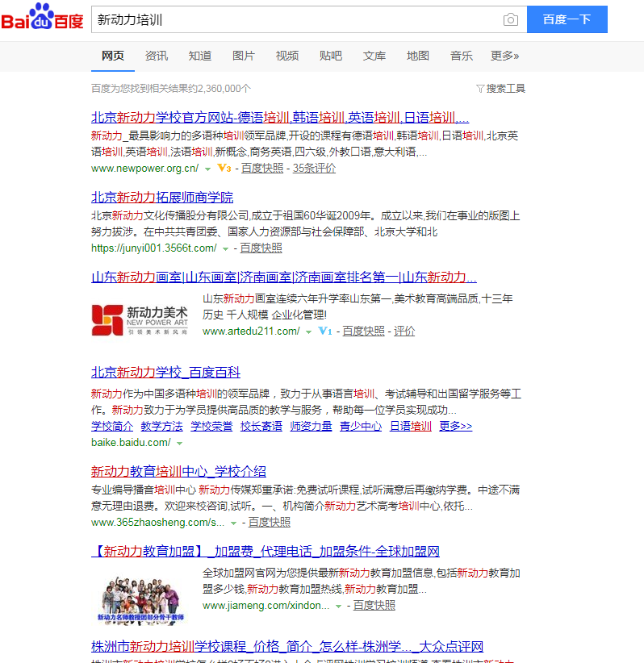Open 35条评价 reviews link
The width and height of the screenshot is (644, 663).
tap(315, 169)
